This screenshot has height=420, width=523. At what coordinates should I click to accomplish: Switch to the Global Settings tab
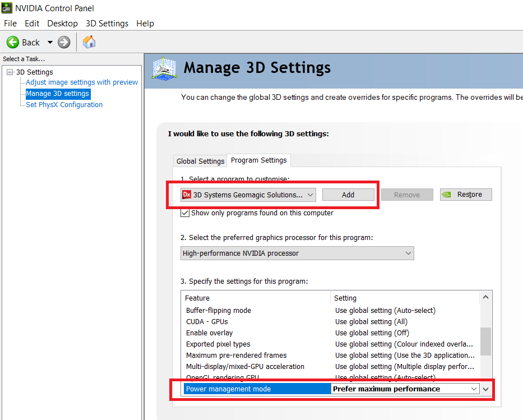pos(200,161)
